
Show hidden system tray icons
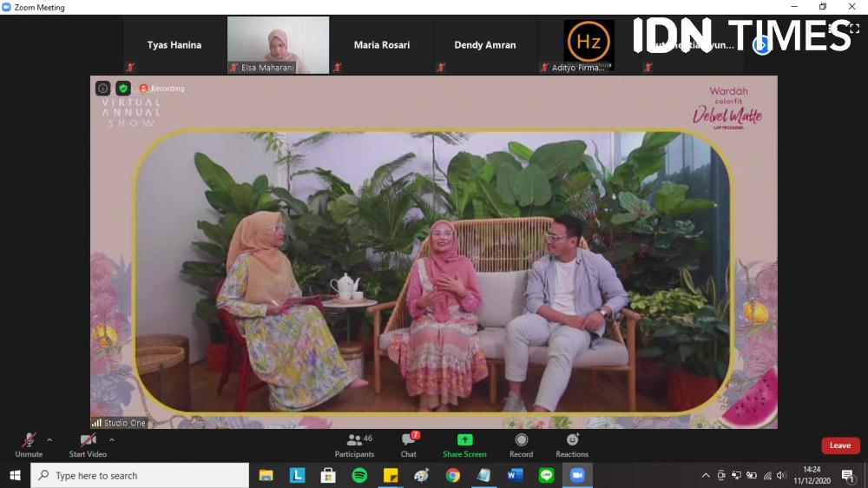tap(705, 475)
